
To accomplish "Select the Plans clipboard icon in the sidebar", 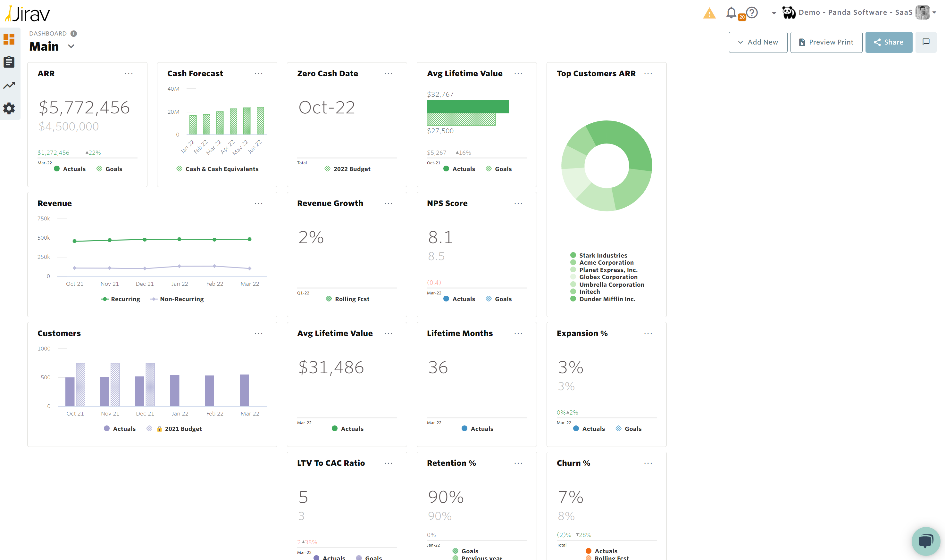I will [x=9, y=62].
